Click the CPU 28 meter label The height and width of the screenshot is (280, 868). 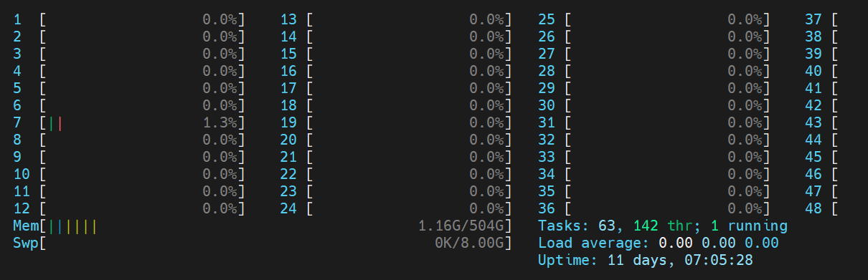coord(547,71)
